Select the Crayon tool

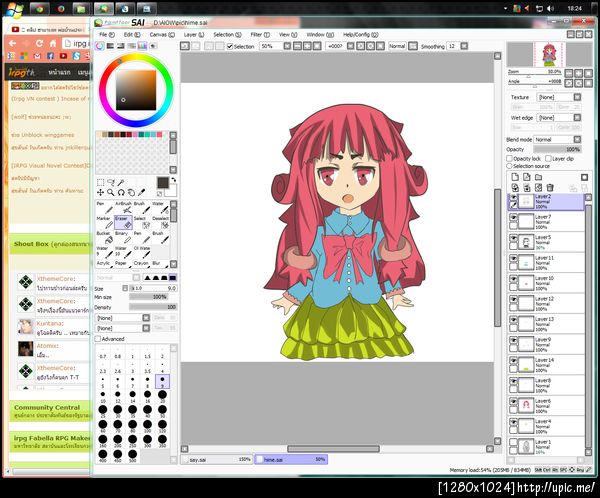142,264
